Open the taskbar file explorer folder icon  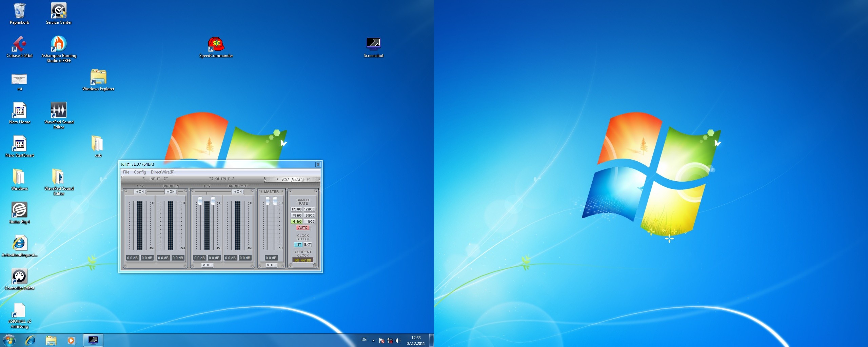click(x=51, y=340)
